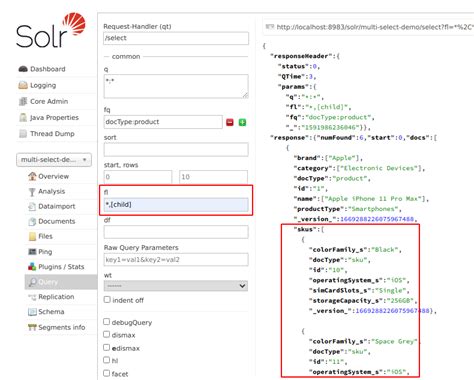The image size is (474, 380).
Task: Click the Files folder icon
Action: point(32,236)
